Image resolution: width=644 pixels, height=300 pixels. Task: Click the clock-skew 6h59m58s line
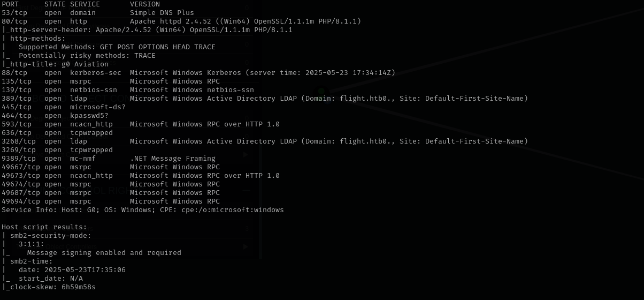tap(49, 287)
